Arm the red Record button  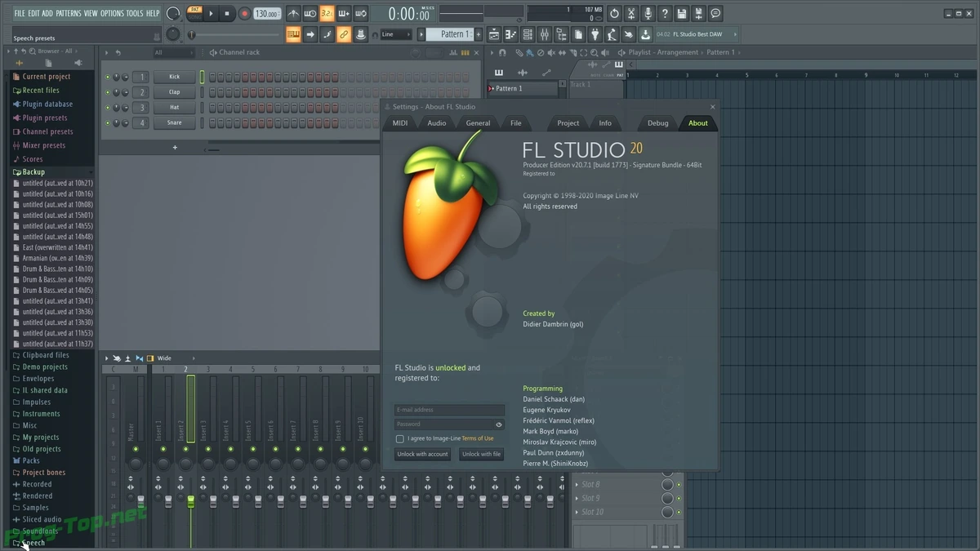tap(244, 13)
